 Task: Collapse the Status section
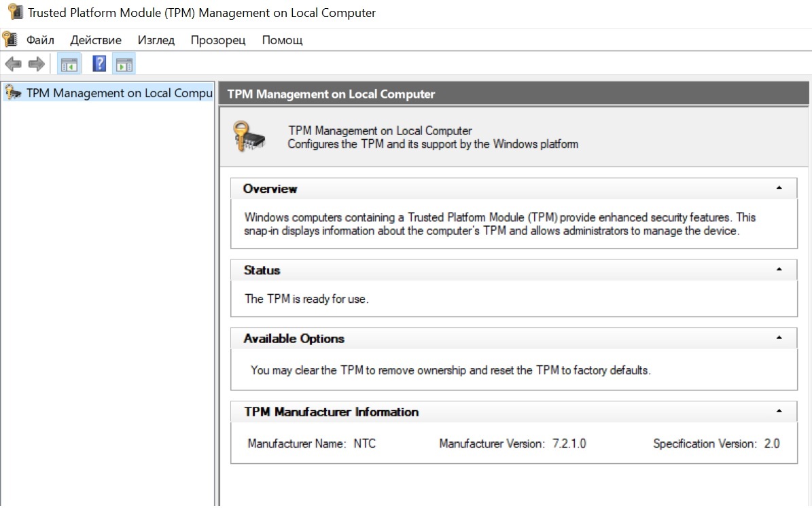click(779, 270)
